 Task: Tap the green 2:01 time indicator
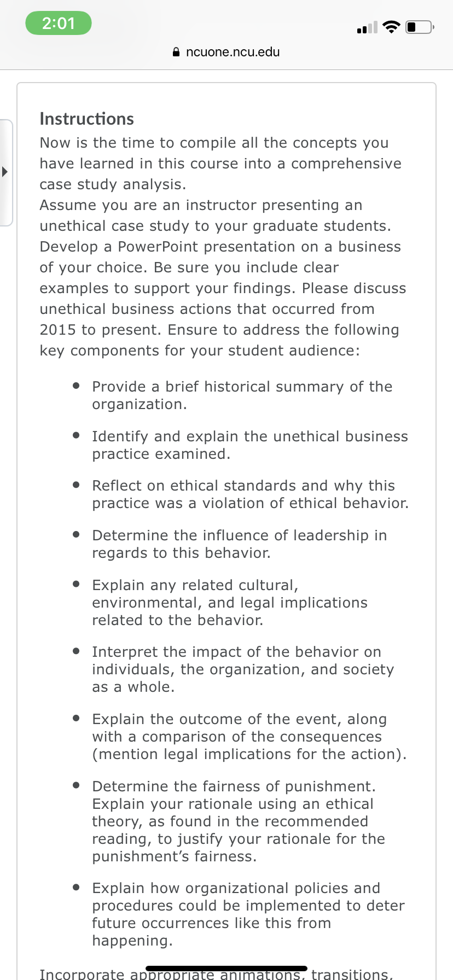tap(59, 23)
